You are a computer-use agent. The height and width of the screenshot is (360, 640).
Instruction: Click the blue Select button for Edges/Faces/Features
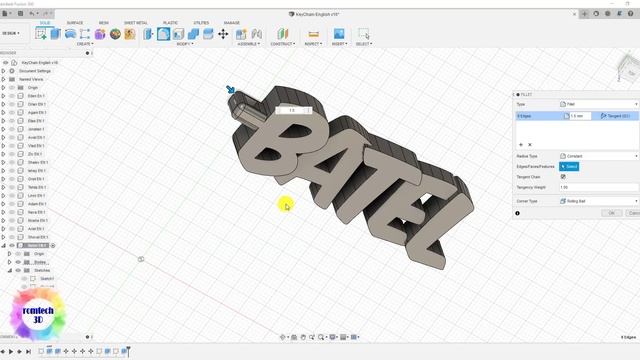coord(569,167)
